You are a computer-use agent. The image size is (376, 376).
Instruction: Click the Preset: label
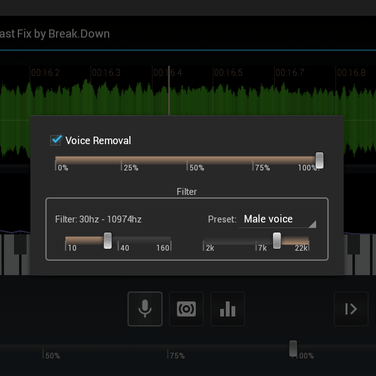point(222,219)
